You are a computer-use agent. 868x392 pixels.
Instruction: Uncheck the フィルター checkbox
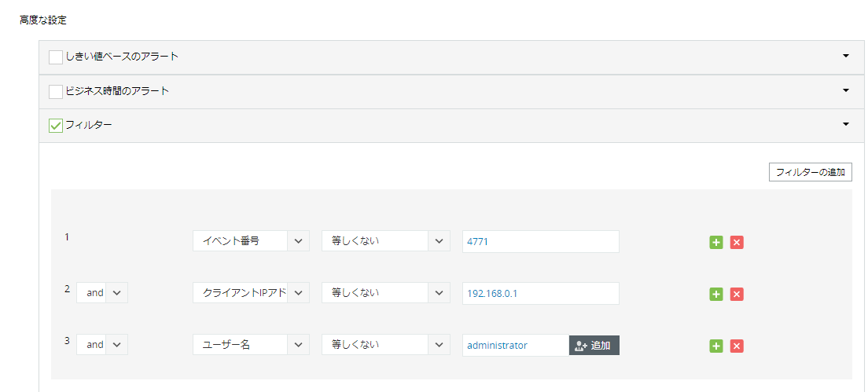click(x=56, y=126)
